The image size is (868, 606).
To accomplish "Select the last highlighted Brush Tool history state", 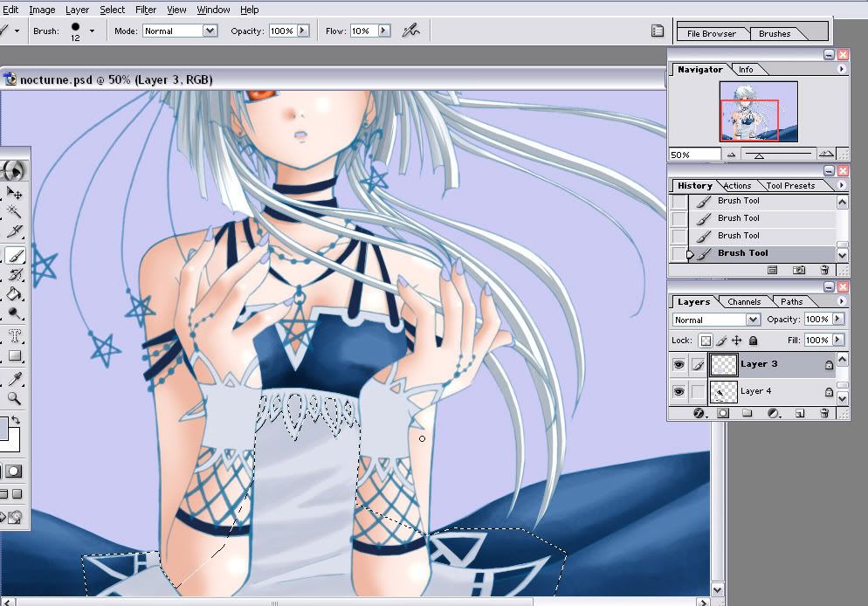I will coord(762,253).
